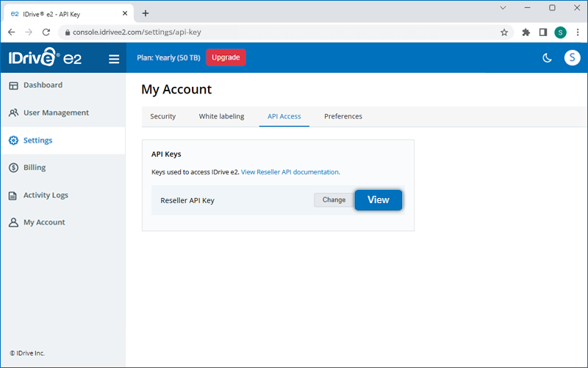This screenshot has height=368, width=588.
Task: Open the browser extensions puzzle icon
Action: [526, 32]
